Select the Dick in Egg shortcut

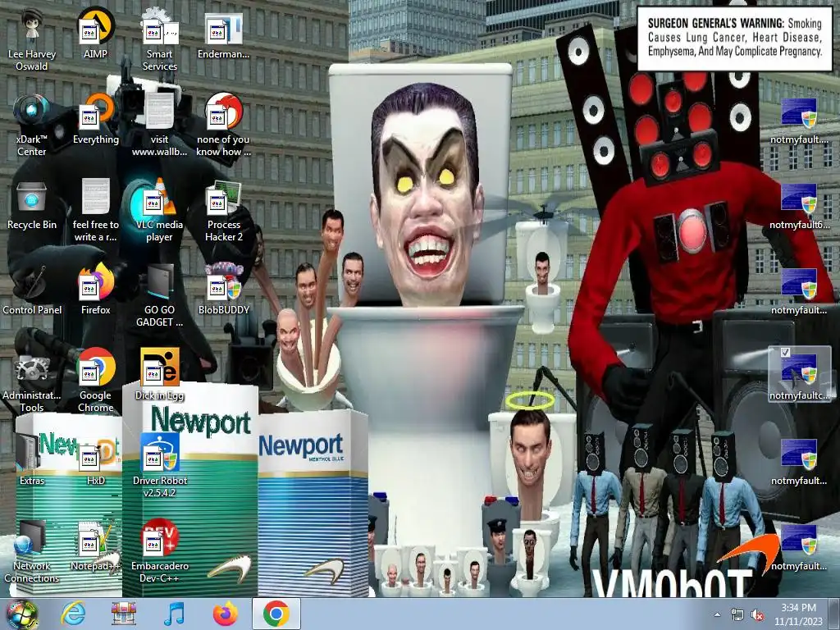click(x=159, y=375)
